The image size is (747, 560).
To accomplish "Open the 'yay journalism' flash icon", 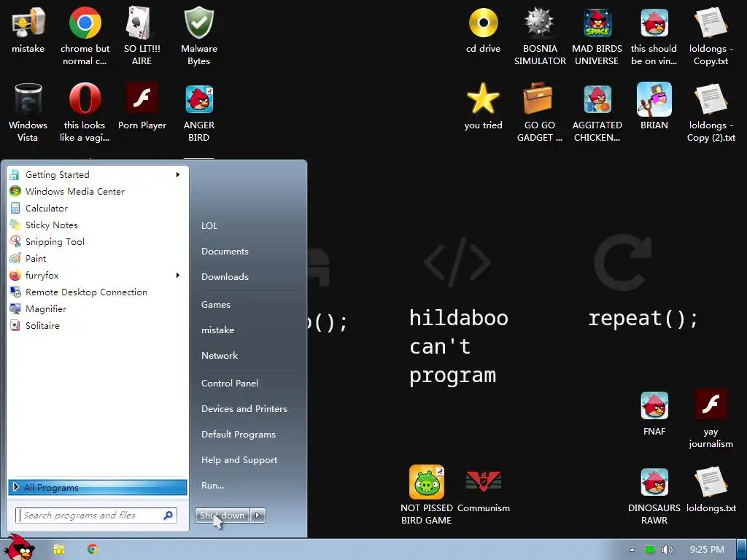I will point(711,404).
